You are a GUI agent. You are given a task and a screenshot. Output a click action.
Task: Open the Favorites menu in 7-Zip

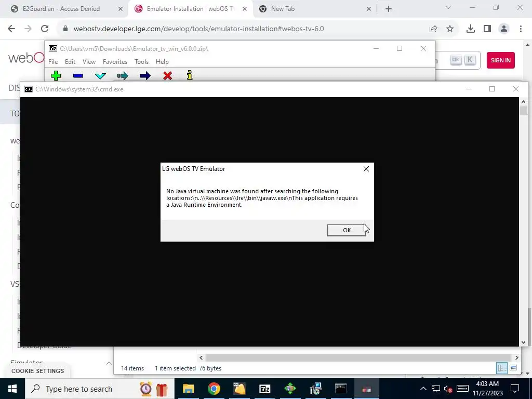tap(115, 62)
